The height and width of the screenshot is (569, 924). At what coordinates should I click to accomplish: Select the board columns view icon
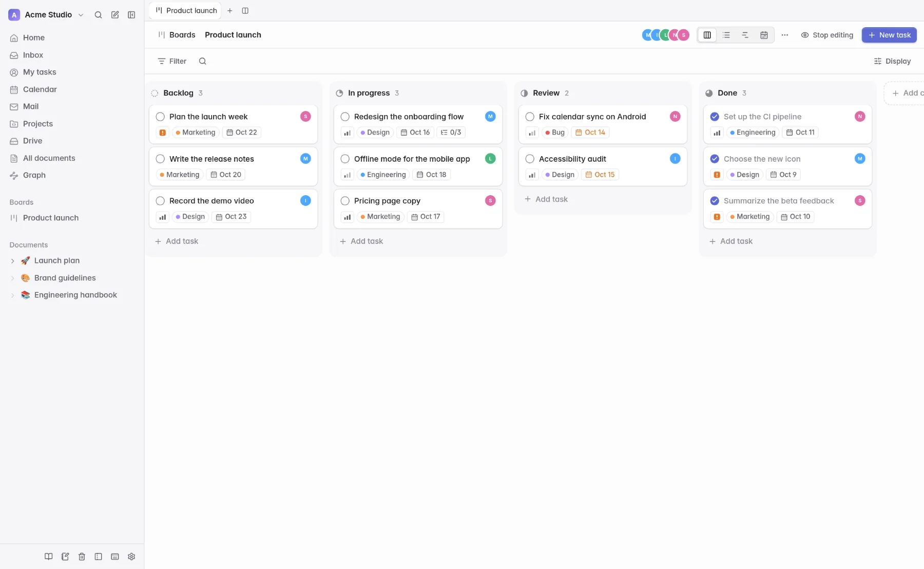707,35
